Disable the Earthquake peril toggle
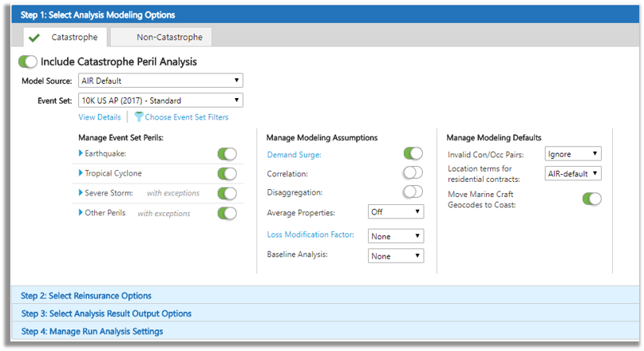Image resolution: width=644 pixels, height=351 pixels. coord(227,154)
